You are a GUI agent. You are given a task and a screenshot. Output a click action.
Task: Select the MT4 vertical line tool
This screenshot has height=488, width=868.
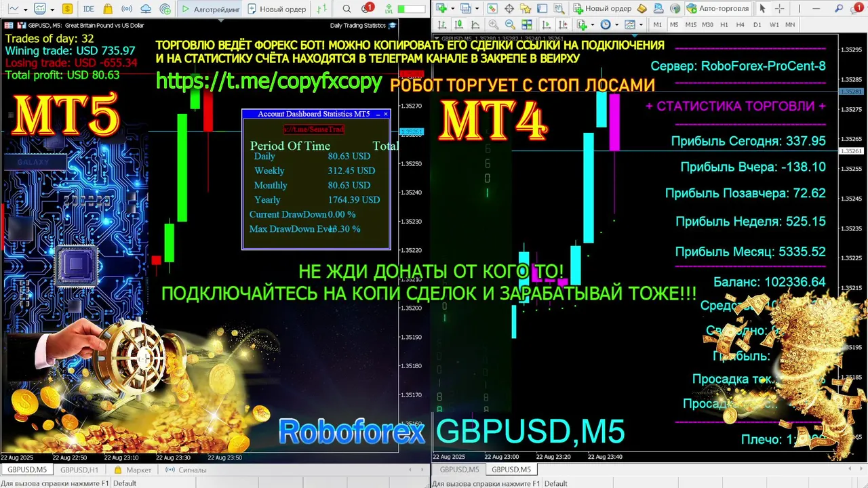point(799,9)
